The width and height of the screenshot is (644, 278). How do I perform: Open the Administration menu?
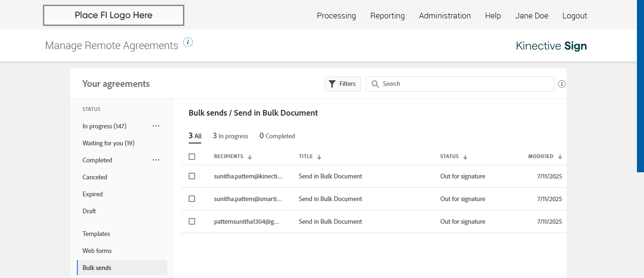tap(445, 16)
